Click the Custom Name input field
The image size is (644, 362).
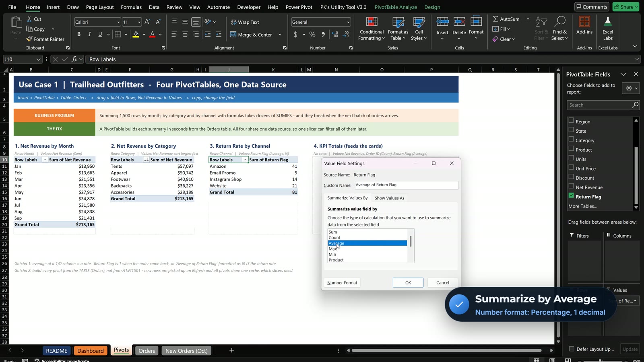pos(406,185)
